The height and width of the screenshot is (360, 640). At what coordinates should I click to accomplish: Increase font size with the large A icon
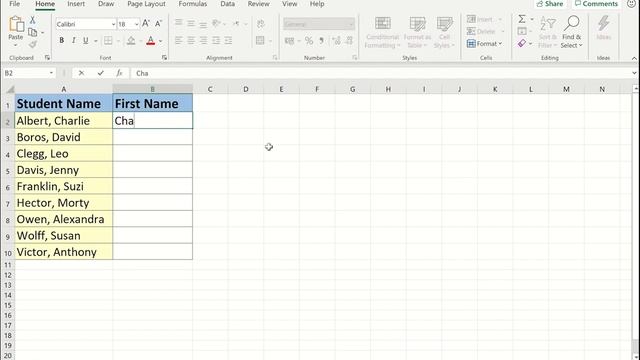(146, 24)
